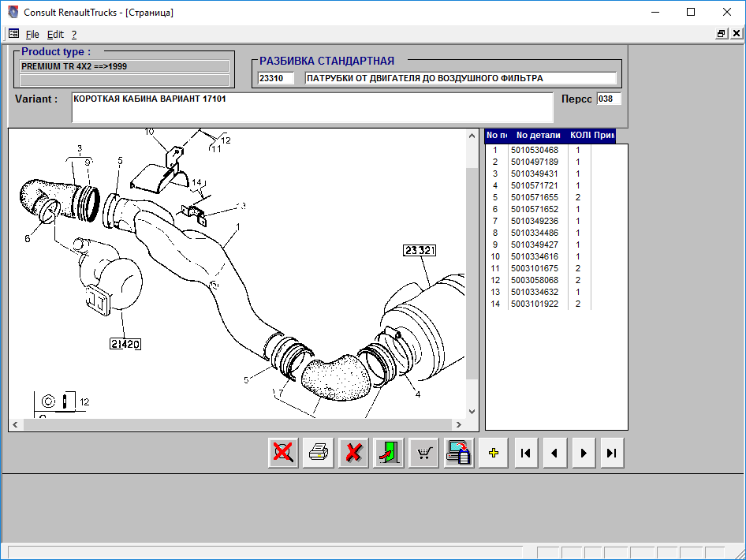Advance to the next page
The height and width of the screenshot is (560, 746).
(583, 454)
